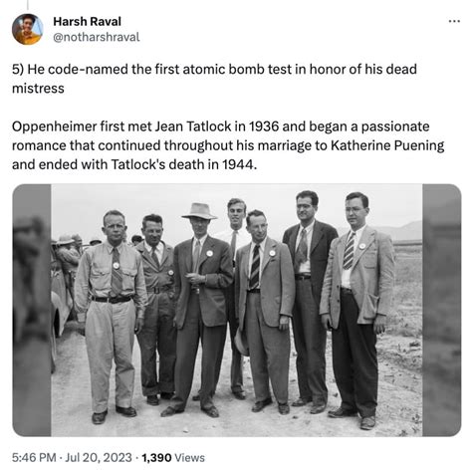The width and height of the screenshot is (472, 476).
Task: Open the Harsh Raval display name
Action: coord(87,22)
